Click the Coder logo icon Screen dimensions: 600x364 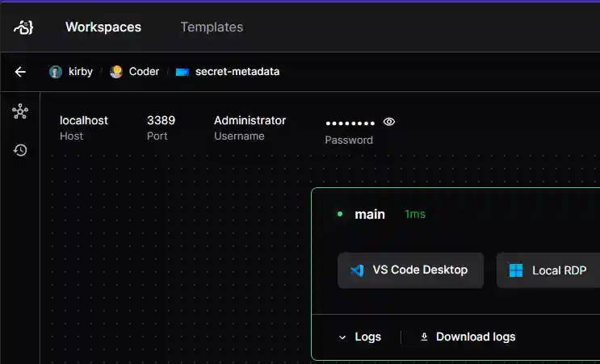(23, 27)
